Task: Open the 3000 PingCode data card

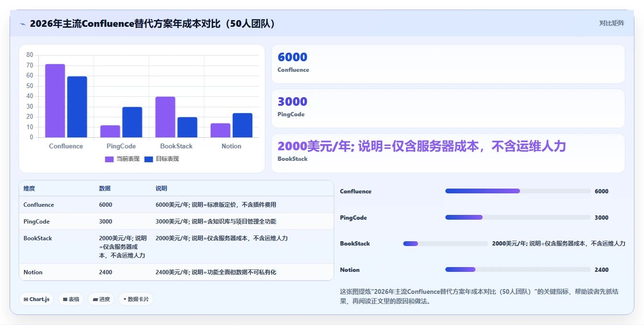Action: pyautogui.click(x=448, y=108)
